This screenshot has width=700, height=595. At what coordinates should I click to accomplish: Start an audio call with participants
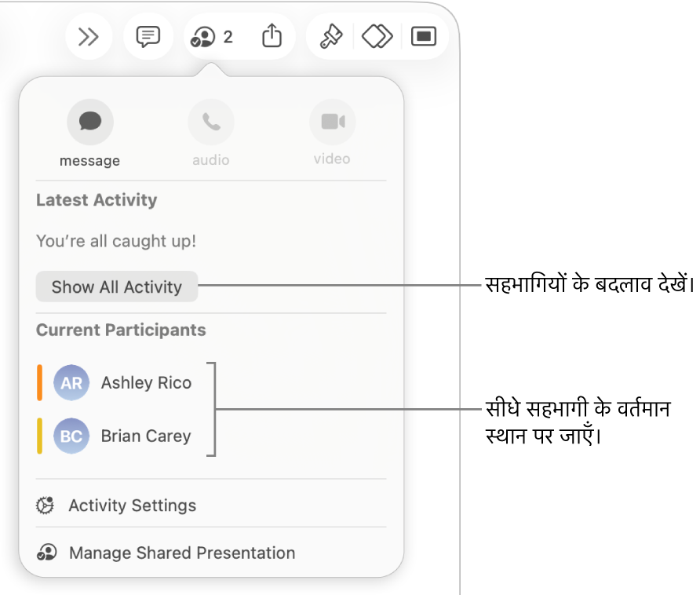coord(210,121)
